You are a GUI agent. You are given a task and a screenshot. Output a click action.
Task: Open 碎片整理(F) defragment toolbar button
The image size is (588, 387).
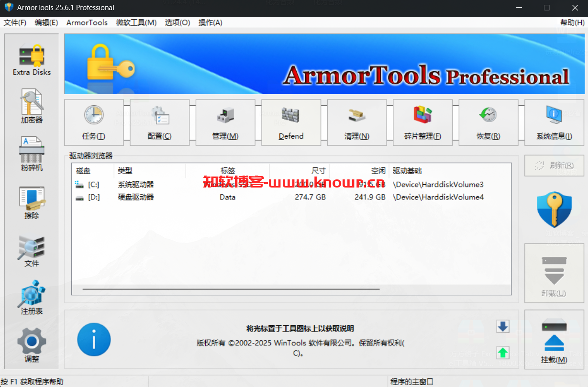pyautogui.click(x=422, y=122)
